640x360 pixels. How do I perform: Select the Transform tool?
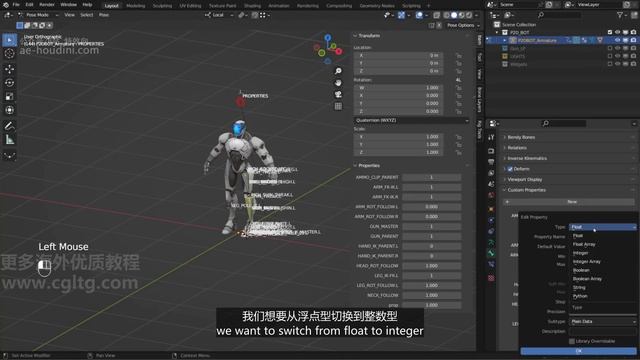pos(9,110)
